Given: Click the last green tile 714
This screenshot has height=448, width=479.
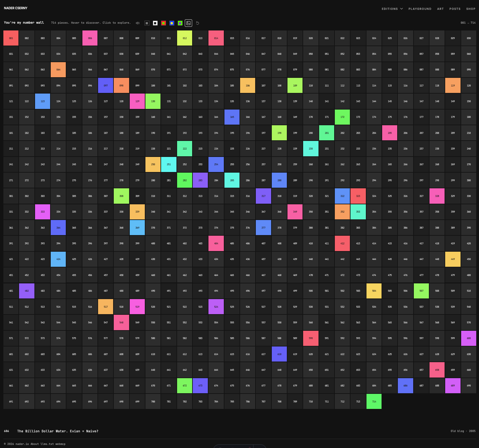Looking at the screenshot, I should 374,402.
